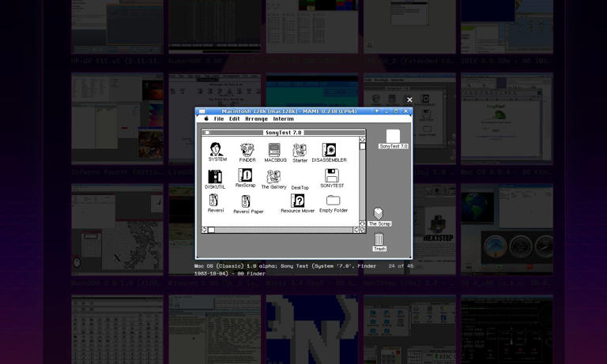Open the File menu
Viewport: 607px width, 364px height.
pyautogui.click(x=219, y=118)
